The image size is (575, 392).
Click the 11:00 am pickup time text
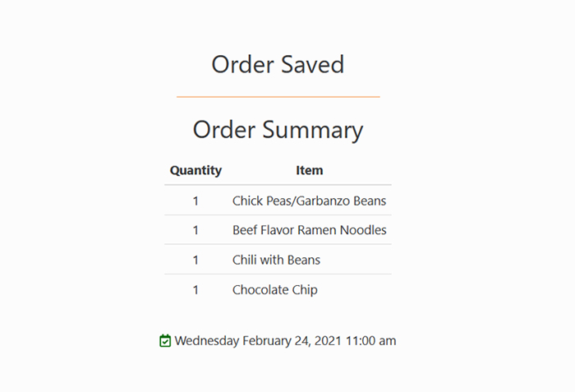(370, 340)
